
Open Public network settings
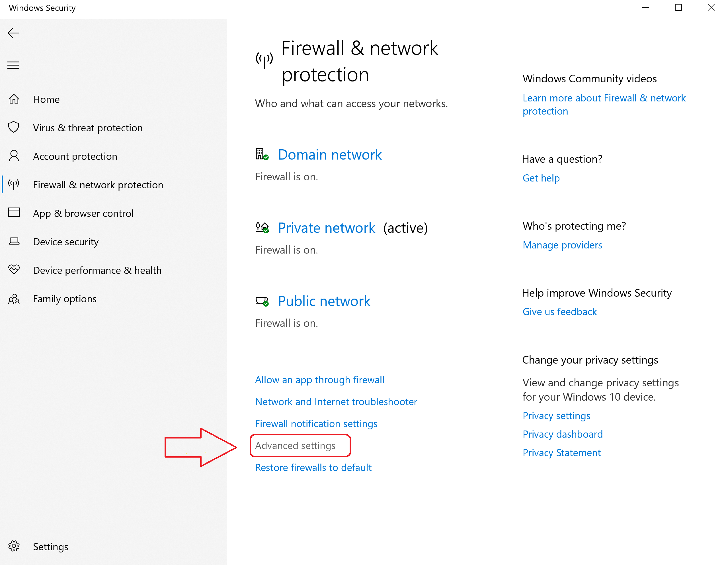(324, 301)
